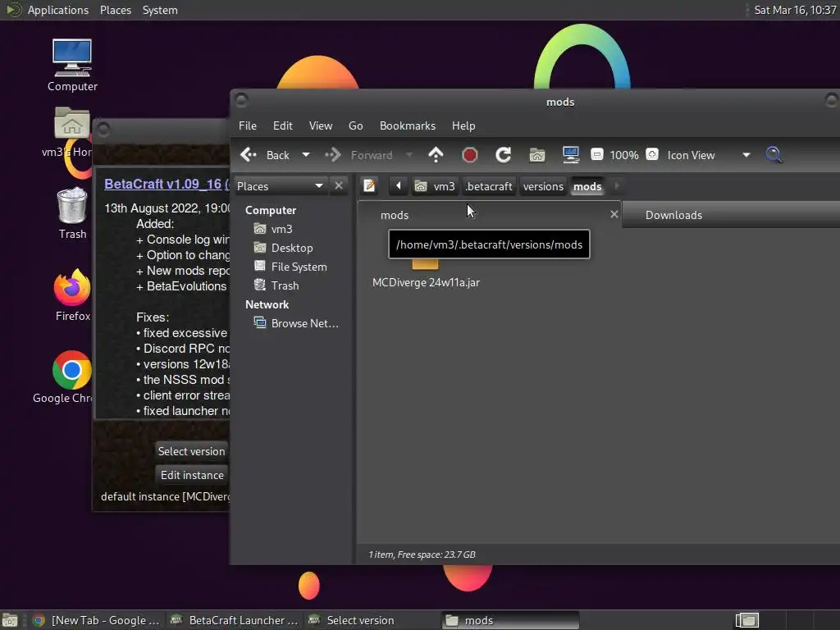Image resolution: width=840 pixels, height=630 pixels.
Task: Go to versions in the path bar
Action: [543, 186]
